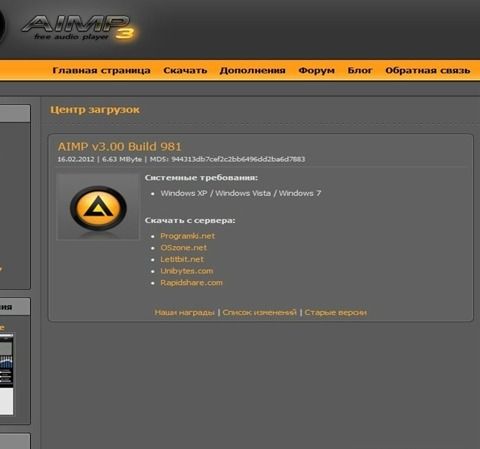Click the orange AIMP triangle program icon
The width and height of the screenshot is (480, 449).
(x=98, y=207)
